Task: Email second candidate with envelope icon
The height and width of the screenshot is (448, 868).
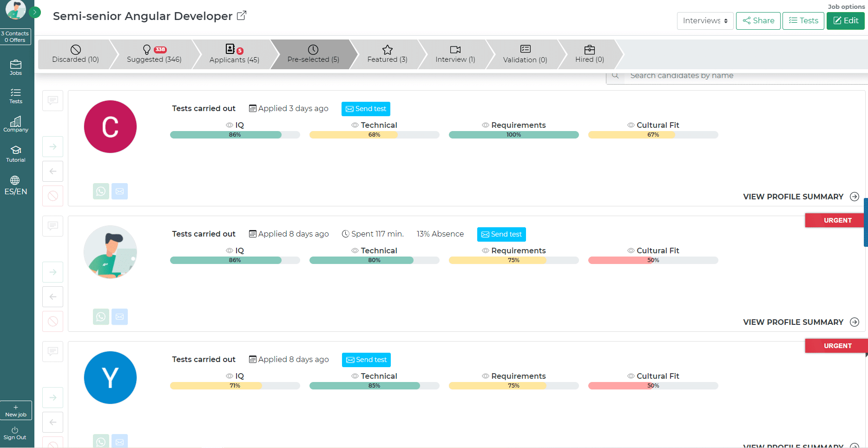Action: (x=119, y=317)
